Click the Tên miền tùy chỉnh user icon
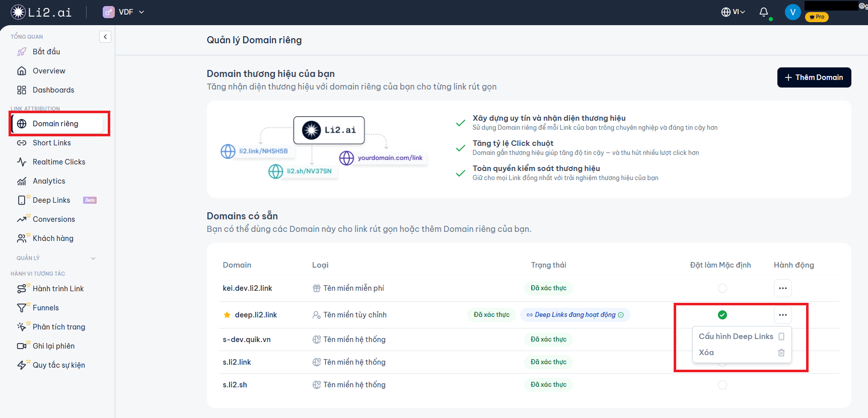868x418 pixels. (x=317, y=315)
